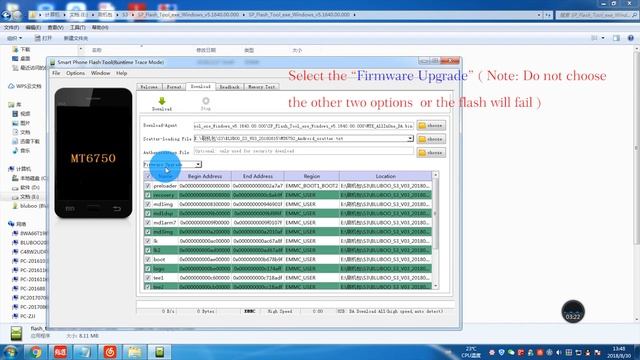Switch to the Memory Test tab
The height and width of the screenshot is (360, 640).
[x=262, y=87]
